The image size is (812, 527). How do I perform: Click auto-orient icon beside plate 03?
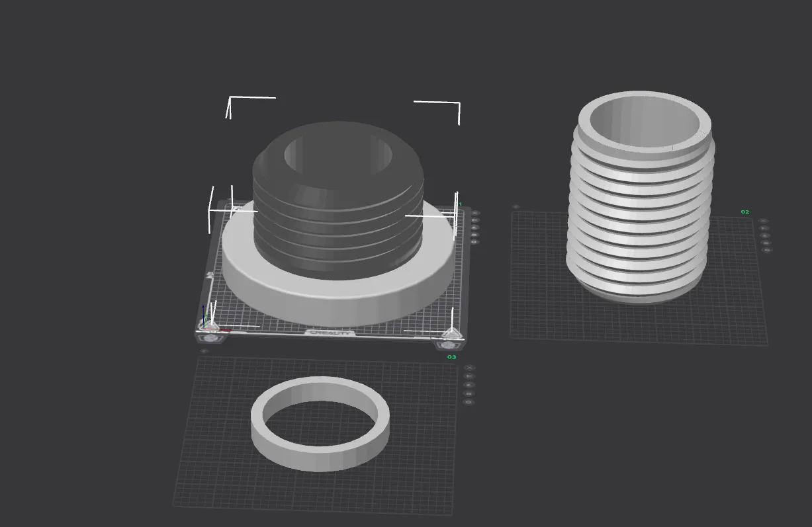pos(470,376)
